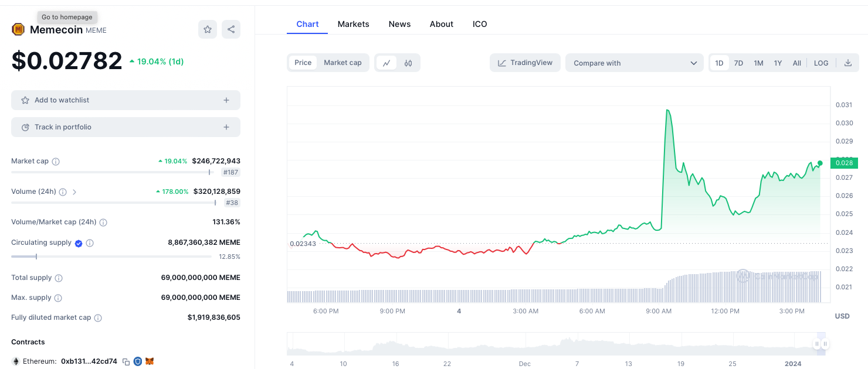Click the Market cap info icon

(56, 161)
